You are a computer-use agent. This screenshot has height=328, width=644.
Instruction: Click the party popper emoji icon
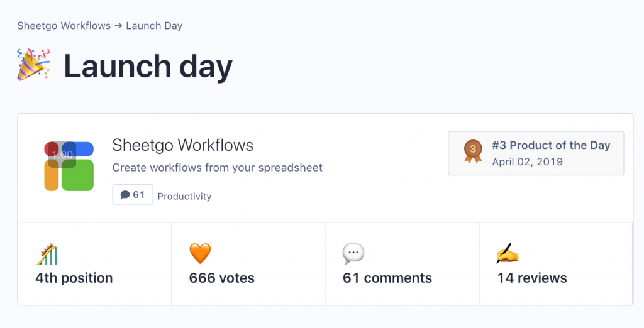coord(33,65)
